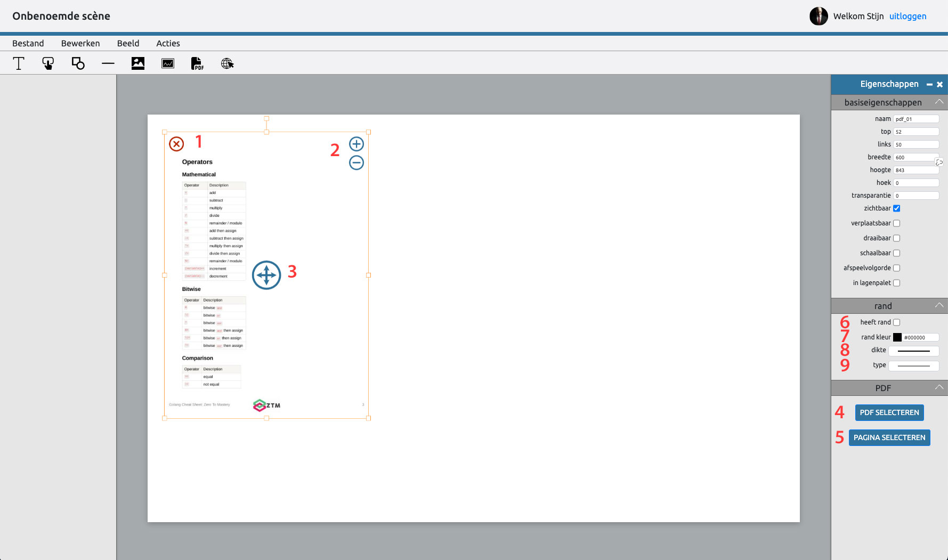The width and height of the screenshot is (948, 560).
Task: Enable the heeft rand checkbox
Action: pyautogui.click(x=897, y=322)
